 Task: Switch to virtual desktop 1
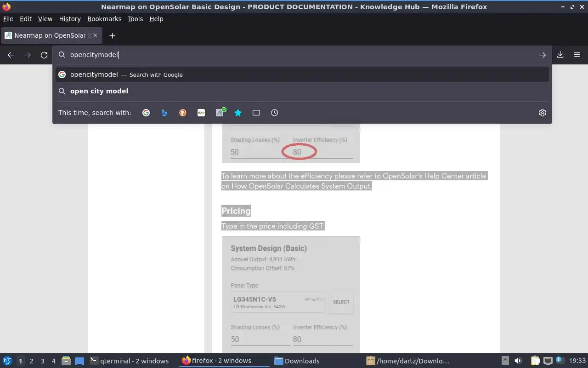20,361
